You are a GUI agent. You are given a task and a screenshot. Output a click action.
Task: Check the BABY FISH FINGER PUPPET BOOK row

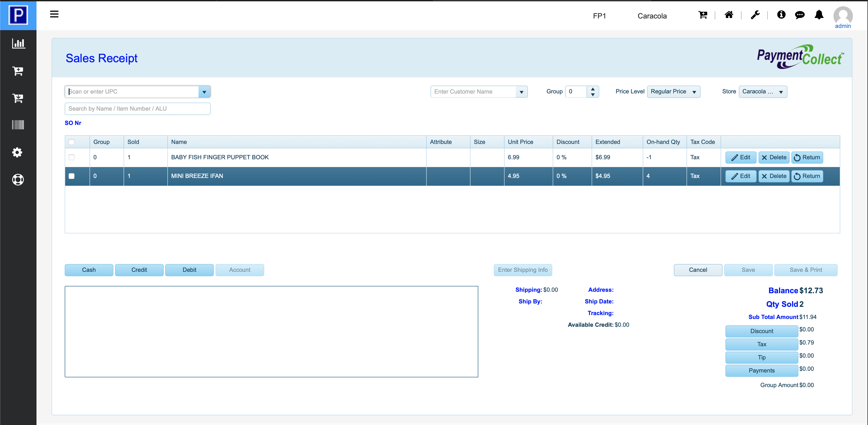point(72,157)
